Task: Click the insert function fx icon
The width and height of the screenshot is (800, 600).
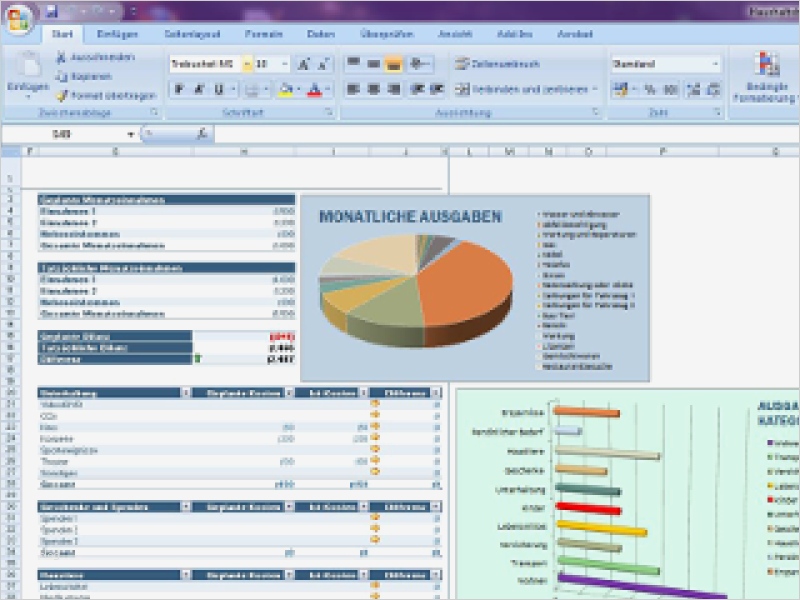Action: point(202,134)
